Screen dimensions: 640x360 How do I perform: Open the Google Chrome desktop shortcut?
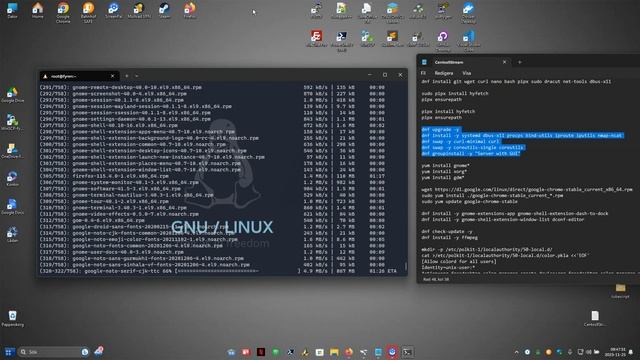pyautogui.click(x=63, y=12)
